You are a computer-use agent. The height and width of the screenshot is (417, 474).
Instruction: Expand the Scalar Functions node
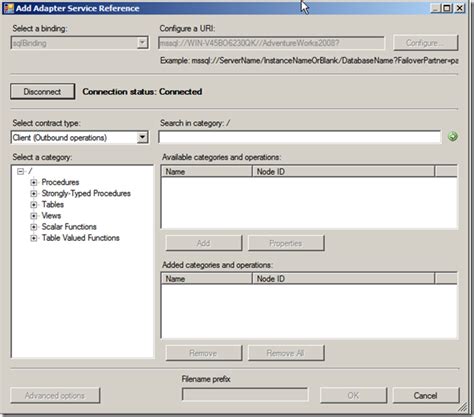coord(33,227)
